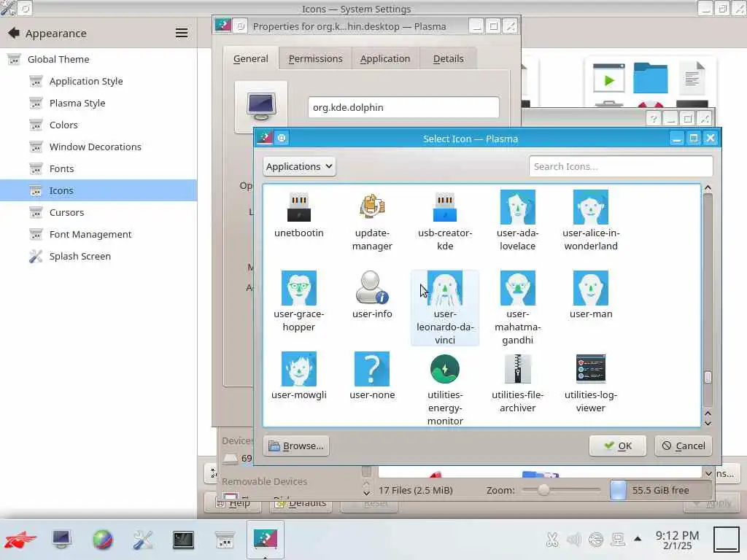Open Fonts settings
747x560 pixels.
pyautogui.click(x=98, y=168)
